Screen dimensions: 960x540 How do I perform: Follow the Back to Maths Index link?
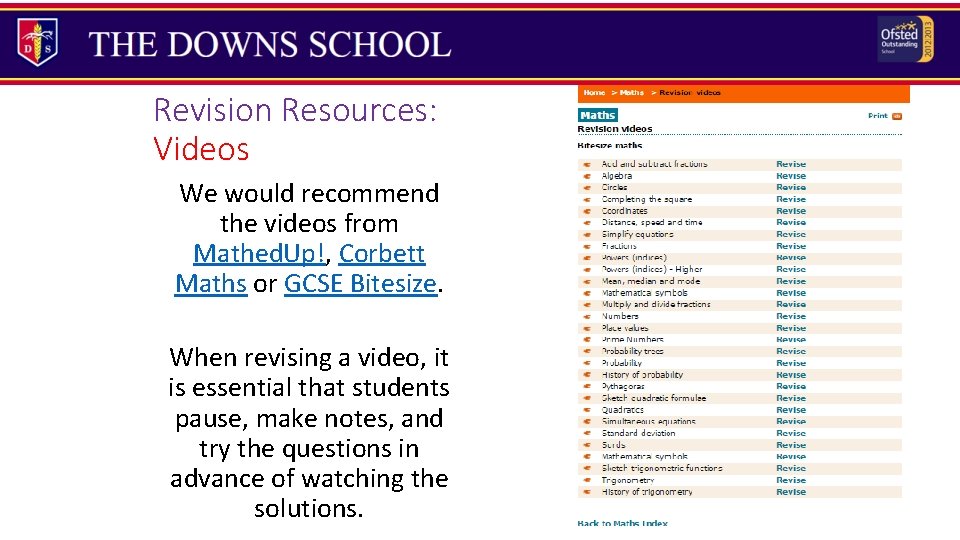point(622,523)
